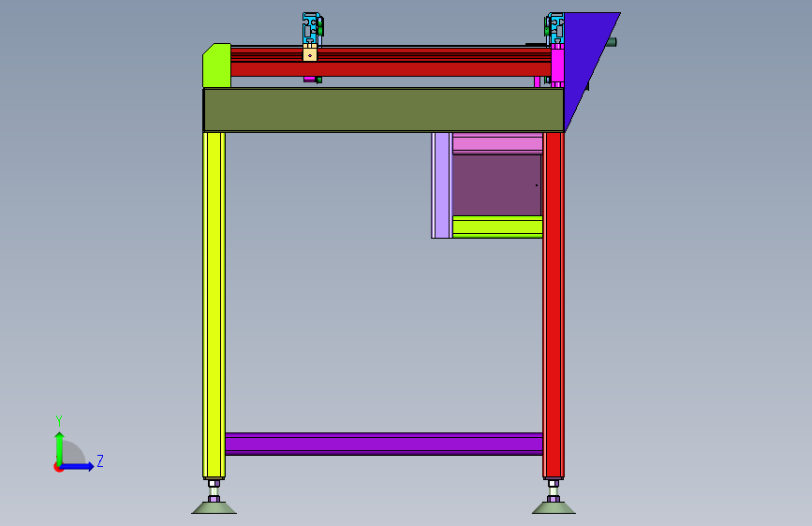This screenshot has width=812, height=526.
Task: Select the purple bottom crossbar
Action: (x=384, y=445)
